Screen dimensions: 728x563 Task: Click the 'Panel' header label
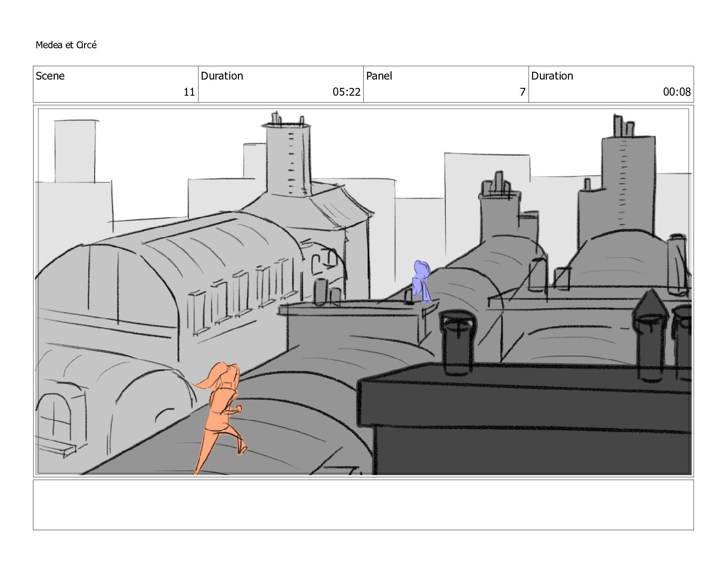[x=379, y=76]
